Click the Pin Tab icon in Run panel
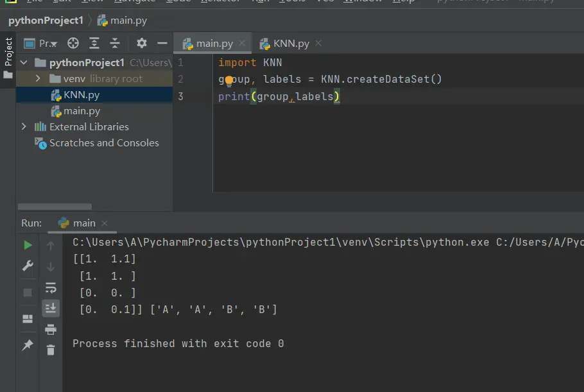 pos(28,345)
